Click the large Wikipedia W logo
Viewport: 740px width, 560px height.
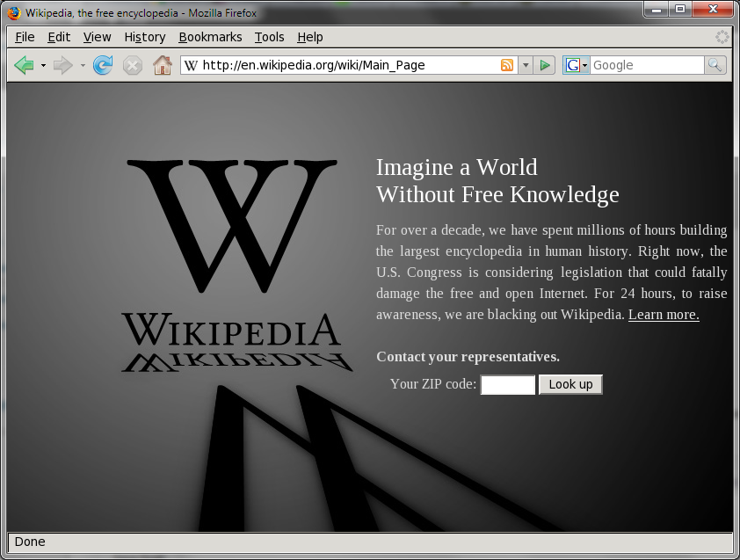point(232,226)
